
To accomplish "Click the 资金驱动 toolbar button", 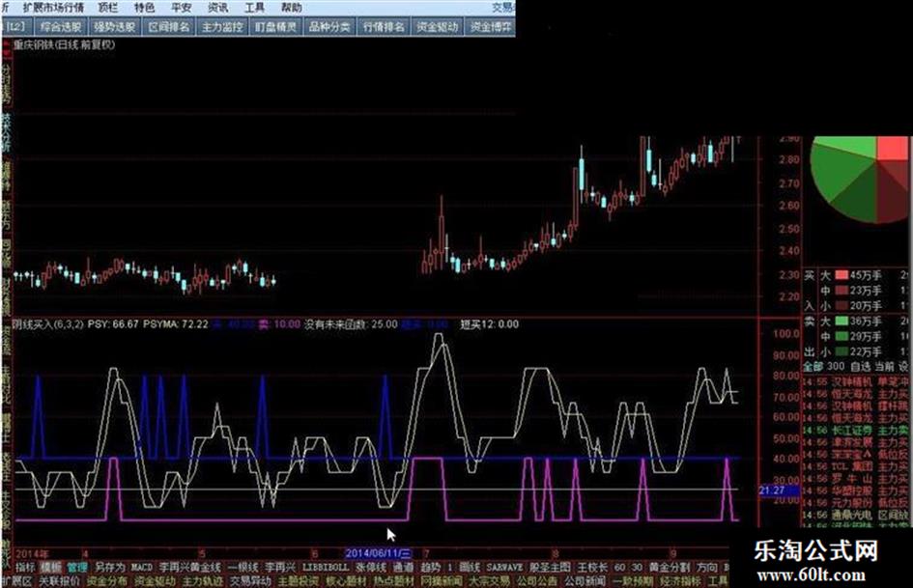I will (x=438, y=27).
